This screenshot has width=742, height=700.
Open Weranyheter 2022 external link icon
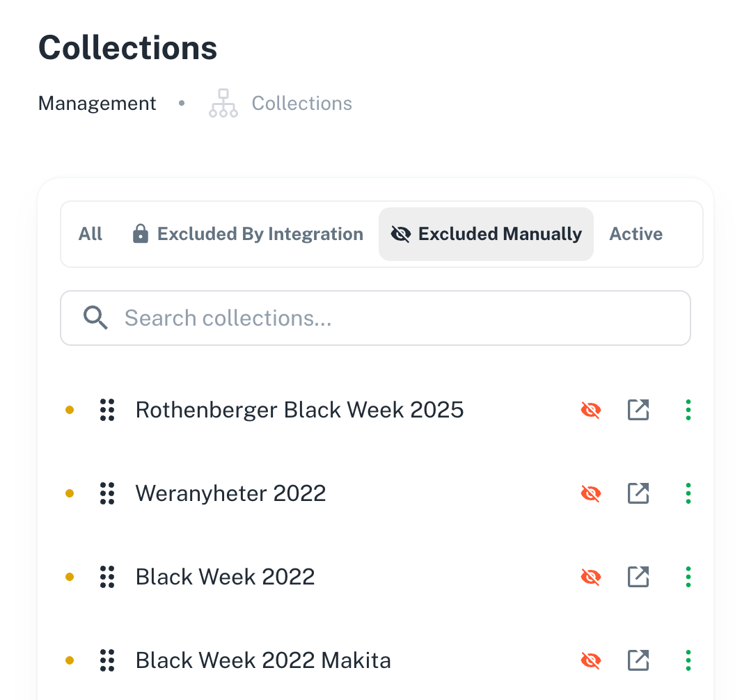click(x=638, y=493)
